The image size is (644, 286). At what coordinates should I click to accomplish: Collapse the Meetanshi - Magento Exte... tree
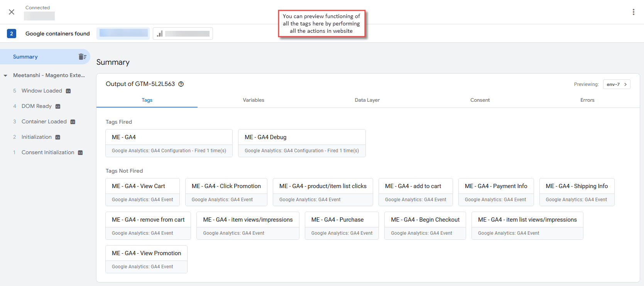click(x=5, y=76)
